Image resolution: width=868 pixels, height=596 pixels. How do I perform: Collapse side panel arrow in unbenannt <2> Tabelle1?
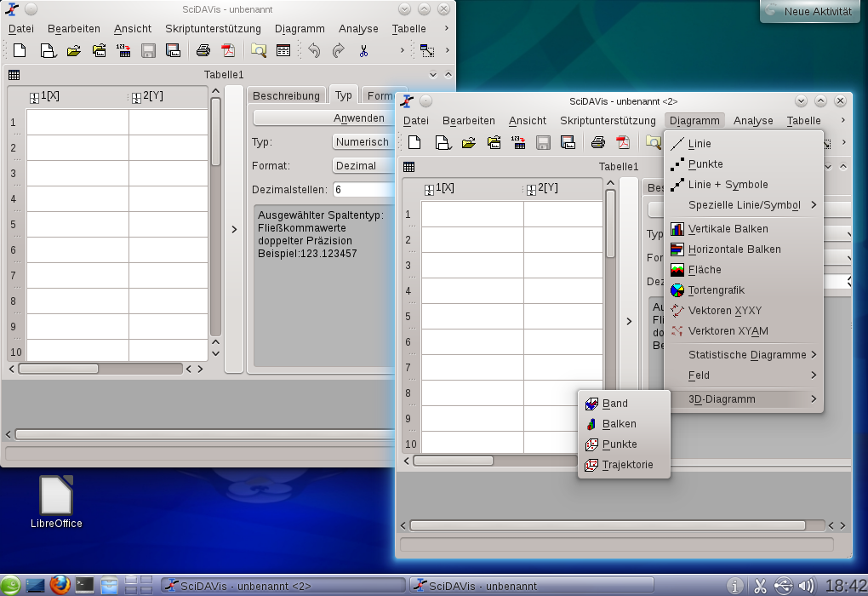click(629, 321)
